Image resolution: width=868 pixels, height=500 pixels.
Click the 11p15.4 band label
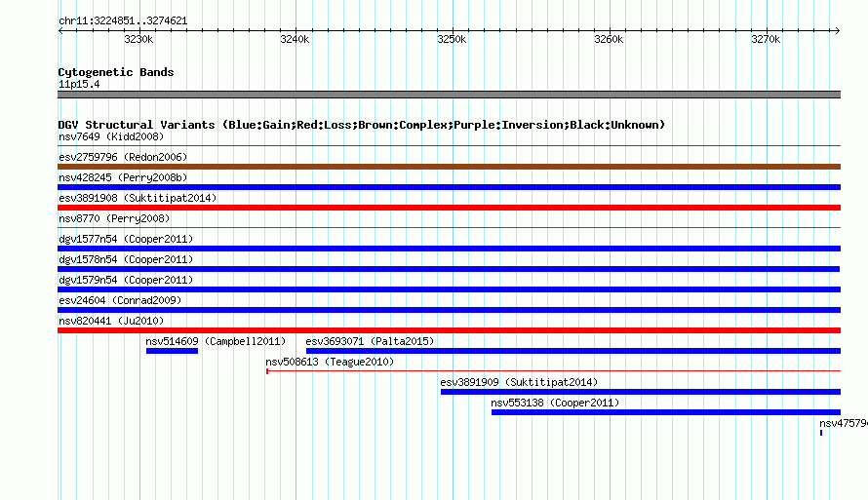[79, 84]
